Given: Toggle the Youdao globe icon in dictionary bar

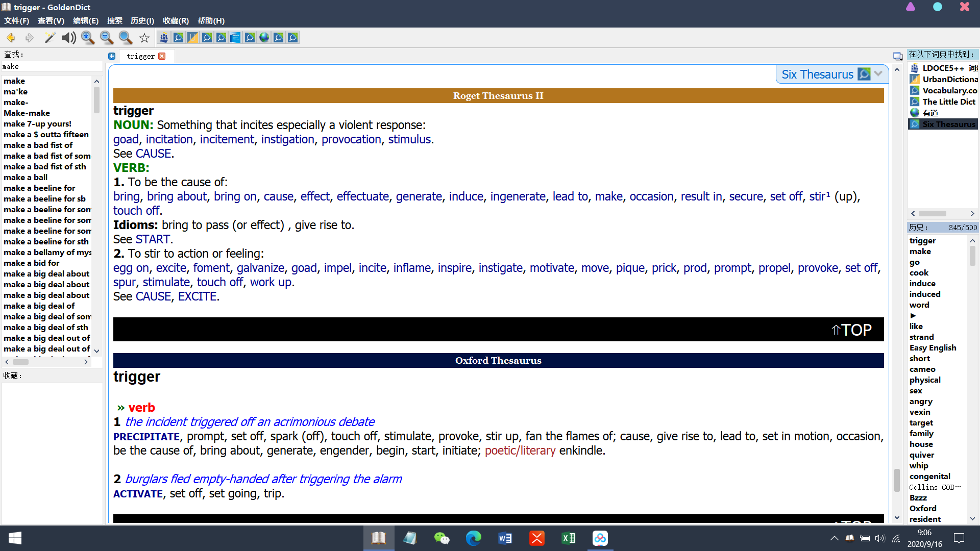Looking at the screenshot, I should 264,37.
